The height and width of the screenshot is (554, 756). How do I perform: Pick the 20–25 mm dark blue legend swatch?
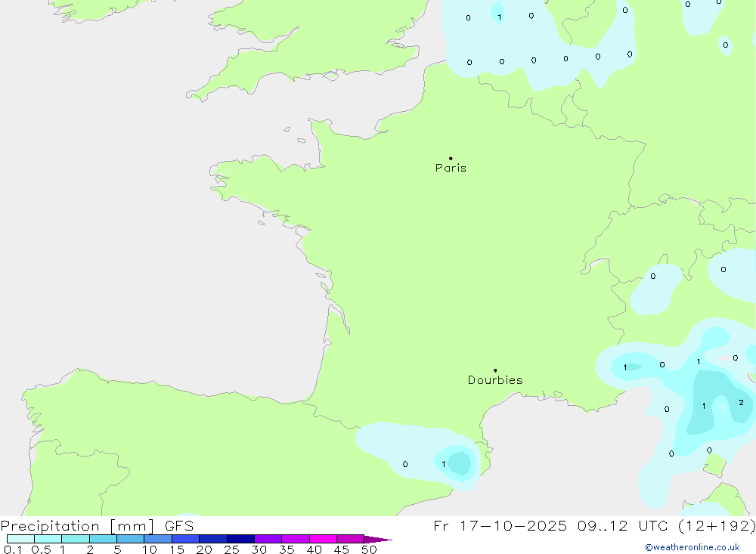[x=212, y=539]
